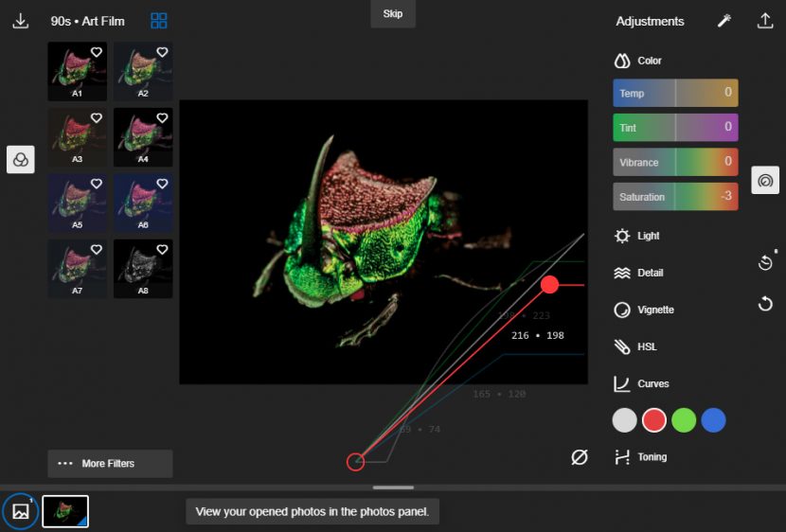Toggle the filter grid view icon
The height and width of the screenshot is (532, 786).
[159, 21]
